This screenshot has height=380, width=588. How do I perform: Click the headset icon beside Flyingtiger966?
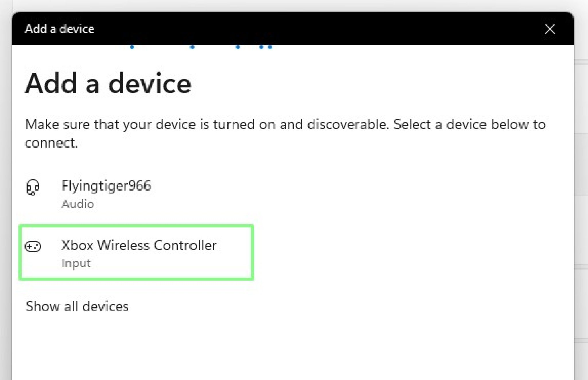pos(32,187)
